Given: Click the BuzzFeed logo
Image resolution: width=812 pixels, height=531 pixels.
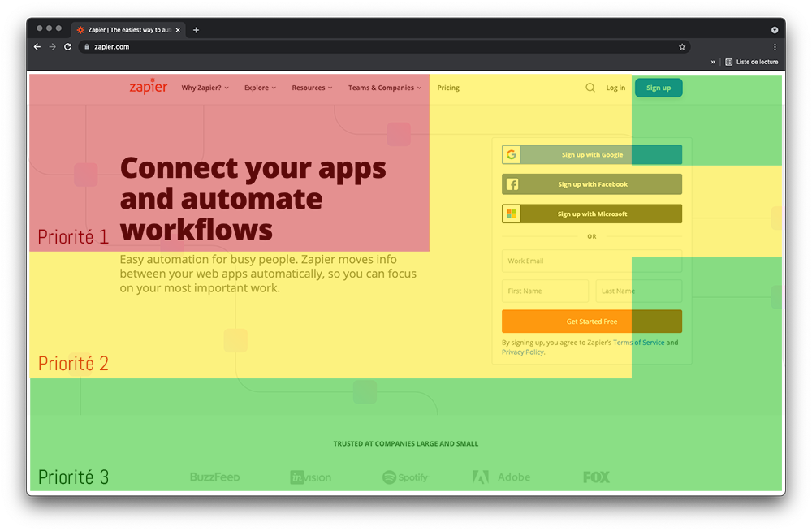Looking at the screenshot, I should pyautogui.click(x=214, y=477).
